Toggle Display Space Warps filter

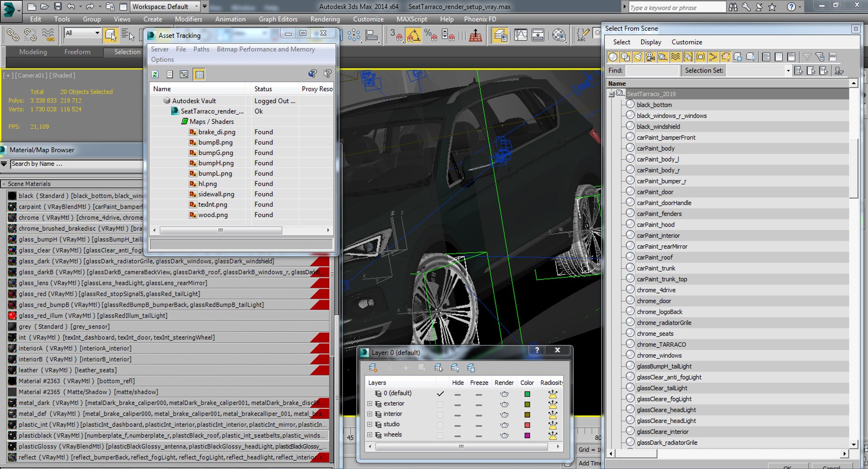pos(675,57)
